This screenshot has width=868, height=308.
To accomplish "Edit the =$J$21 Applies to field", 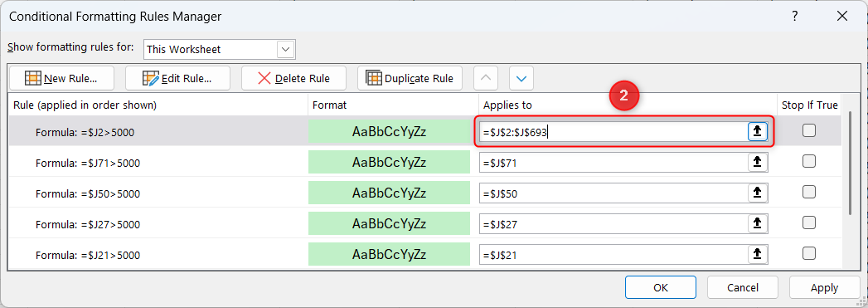I will tap(613, 255).
